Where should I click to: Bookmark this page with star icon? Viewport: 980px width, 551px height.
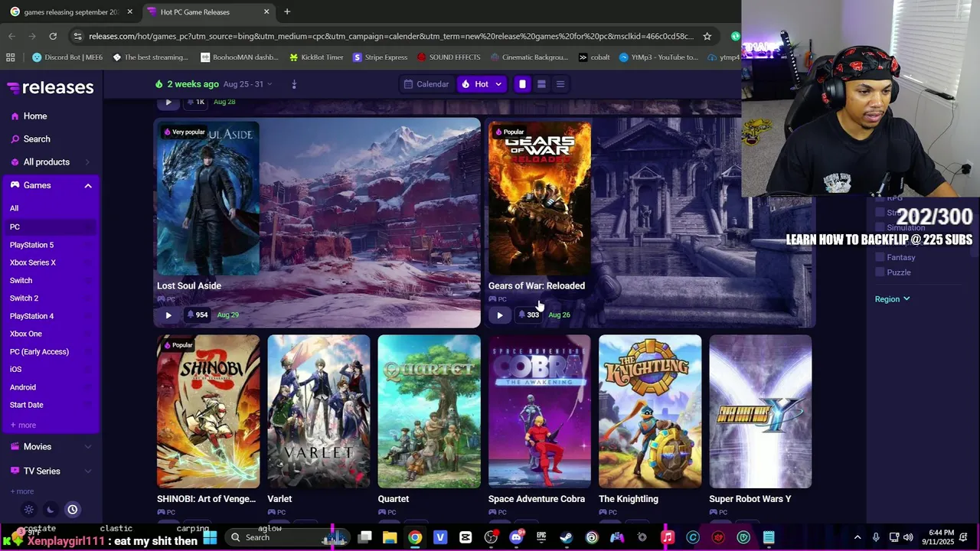pyautogui.click(x=707, y=36)
